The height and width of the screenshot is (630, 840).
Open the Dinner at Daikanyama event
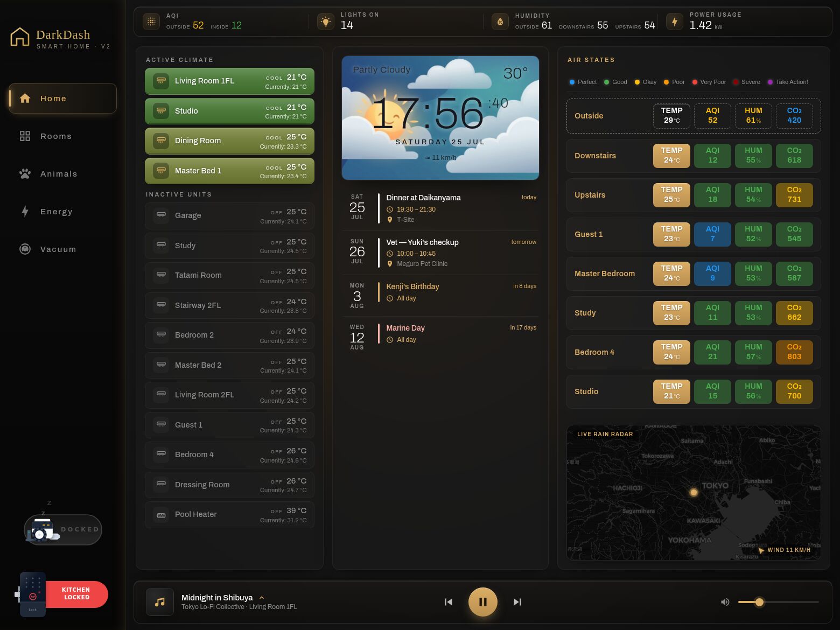coord(440,208)
